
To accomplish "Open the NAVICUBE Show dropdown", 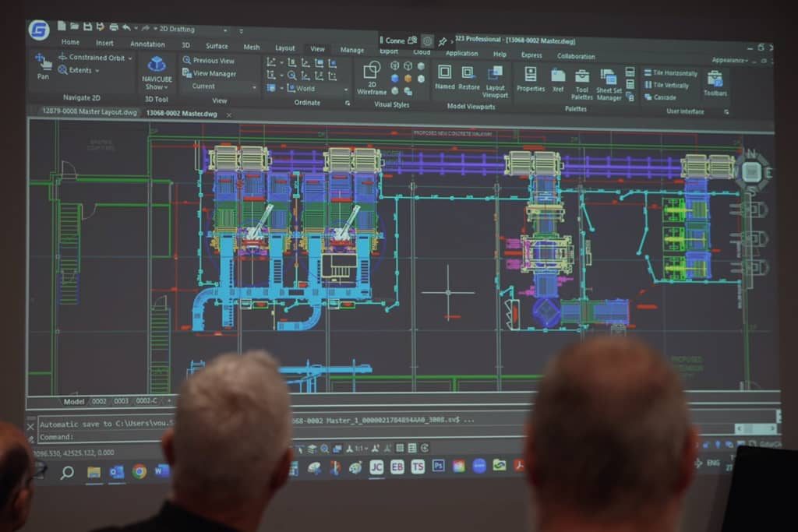I will pos(156,74).
